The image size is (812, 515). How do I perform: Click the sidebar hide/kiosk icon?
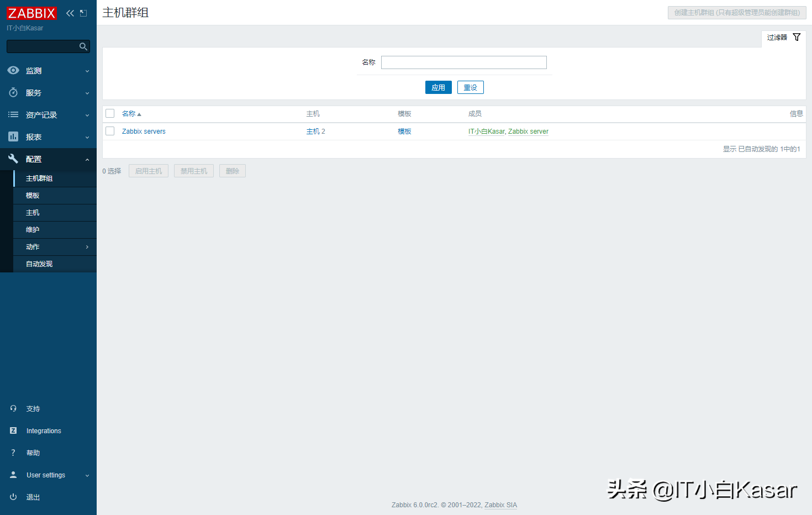point(83,13)
